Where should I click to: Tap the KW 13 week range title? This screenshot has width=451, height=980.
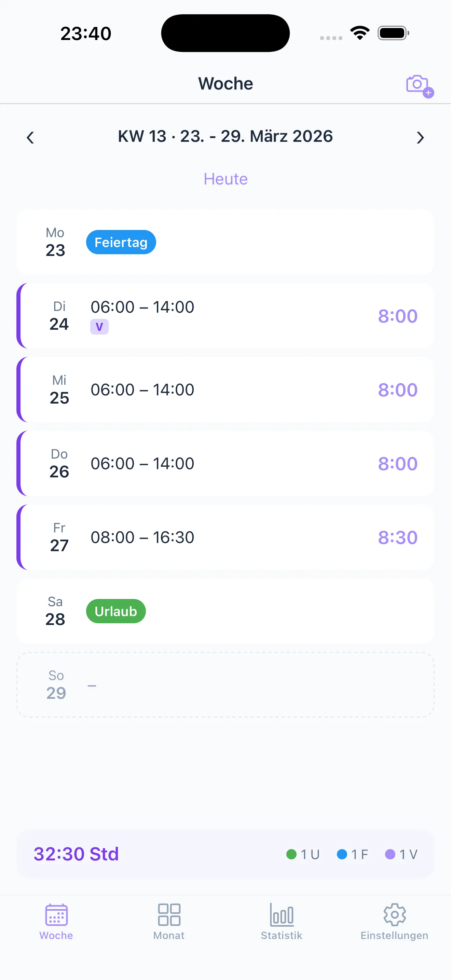coord(225,136)
